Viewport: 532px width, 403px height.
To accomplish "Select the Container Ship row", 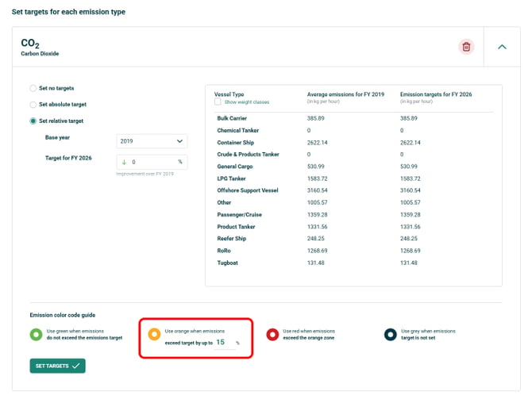I will 355,142.
